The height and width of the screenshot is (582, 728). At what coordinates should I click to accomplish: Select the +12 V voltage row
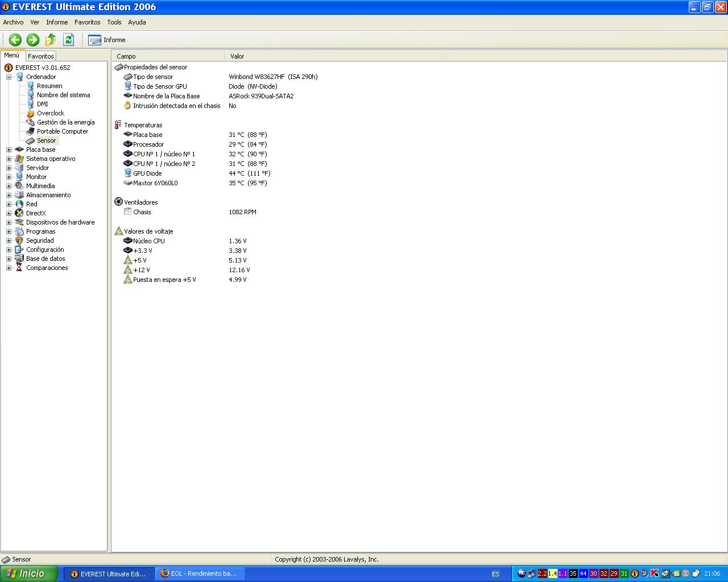click(187, 270)
